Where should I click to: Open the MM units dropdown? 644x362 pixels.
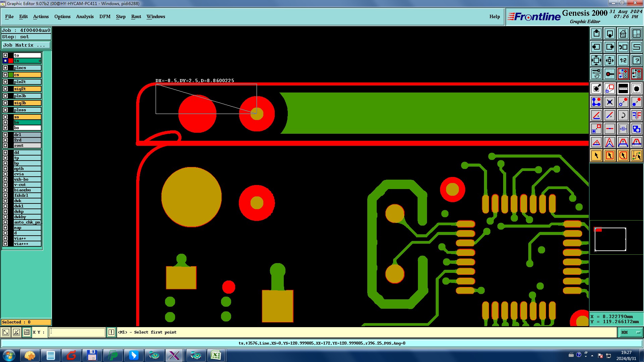(630, 332)
